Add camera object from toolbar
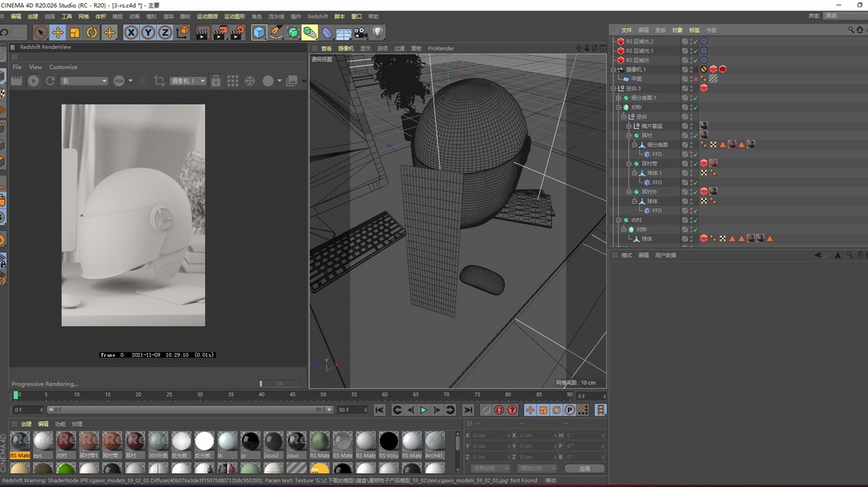Screen dimensions: 868x487 pyautogui.click(x=361, y=32)
